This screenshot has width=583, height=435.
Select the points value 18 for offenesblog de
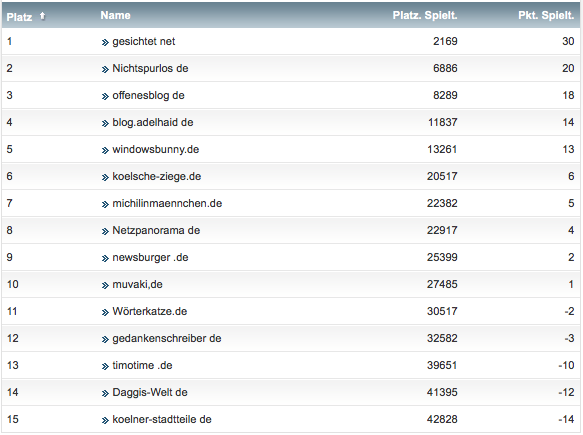[x=568, y=95]
